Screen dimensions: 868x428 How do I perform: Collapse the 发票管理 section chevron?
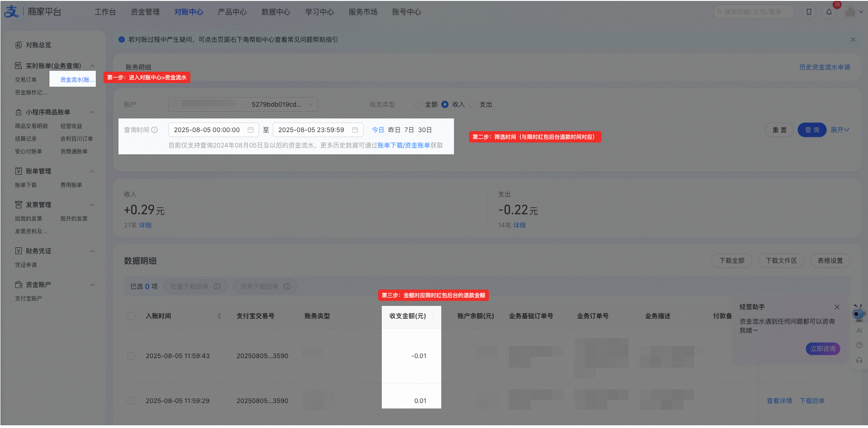tap(92, 205)
